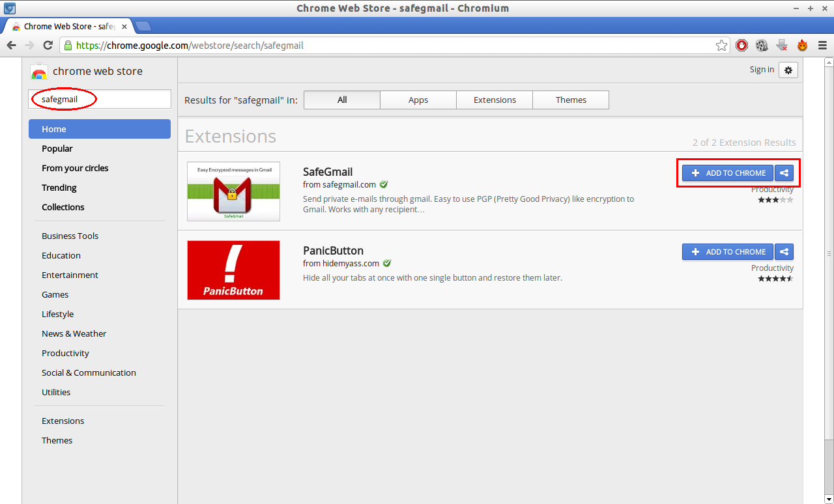Viewport: 834px width, 504px height.
Task: Open From your circles section
Action: point(75,168)
